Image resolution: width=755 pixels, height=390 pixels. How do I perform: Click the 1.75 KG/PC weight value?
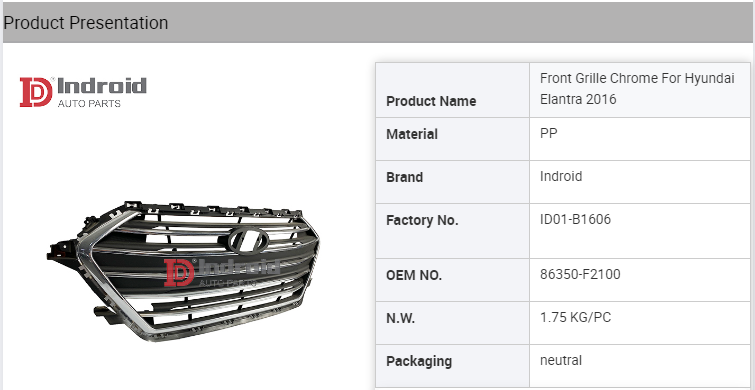tap(575, 318)
